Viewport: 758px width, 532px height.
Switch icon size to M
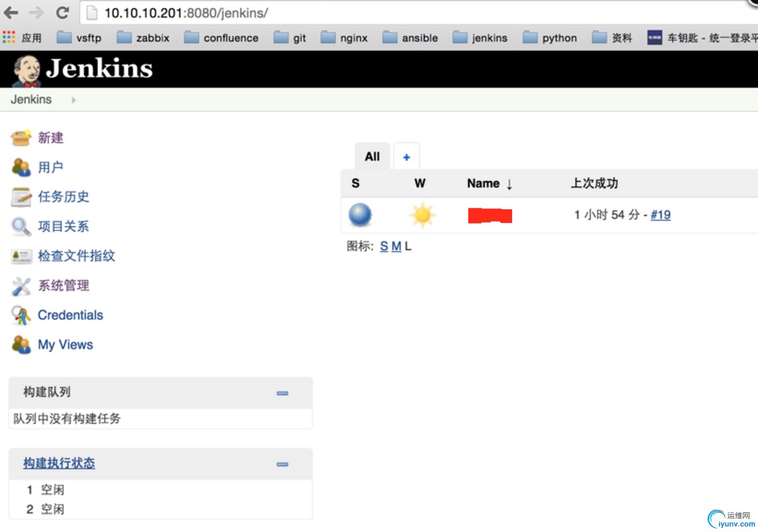(x=396, y=246)
